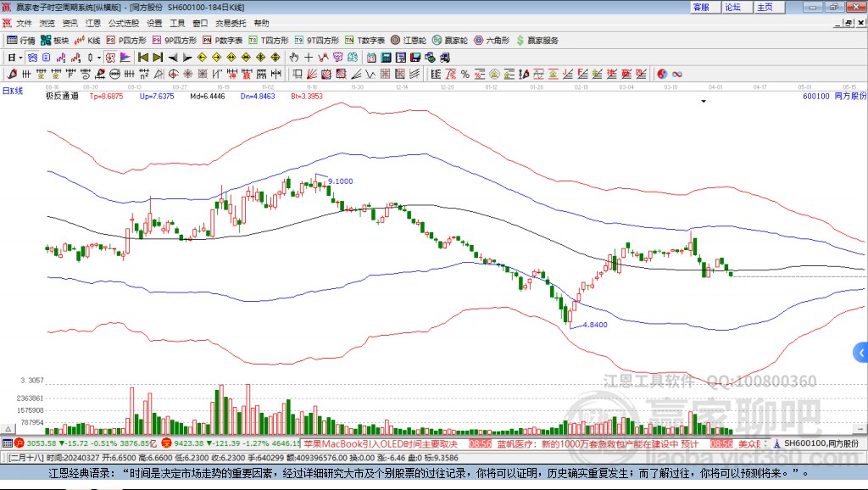Select the hand pan tool
The width and height of the screenshot is (868, 490).
click(x=294, y=58)
